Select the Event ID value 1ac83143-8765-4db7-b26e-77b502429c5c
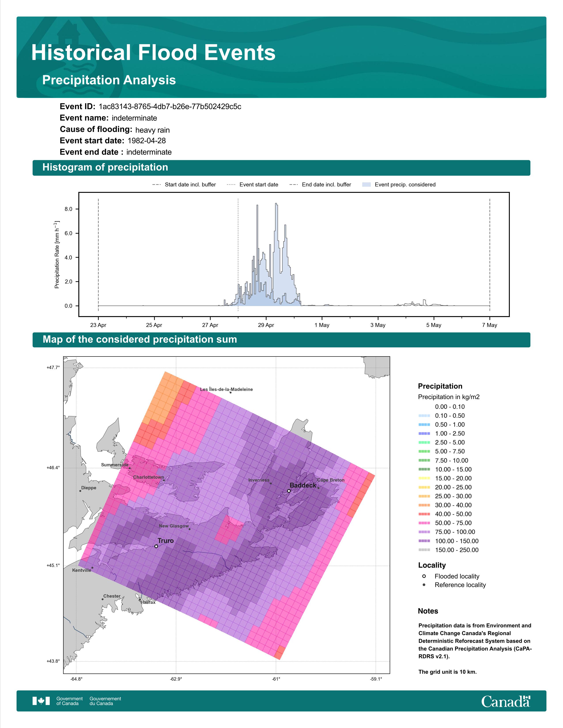The image size is (563, 728). coord(170,107)
